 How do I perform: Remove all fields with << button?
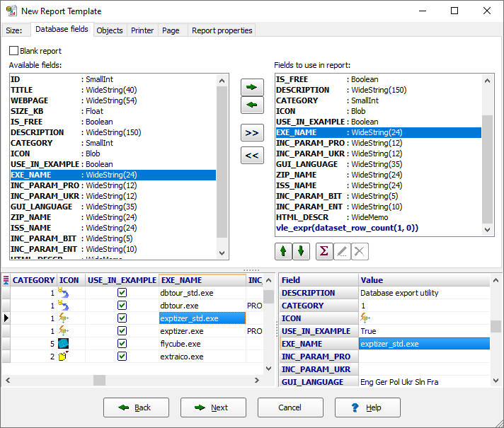tap(252, 155)
